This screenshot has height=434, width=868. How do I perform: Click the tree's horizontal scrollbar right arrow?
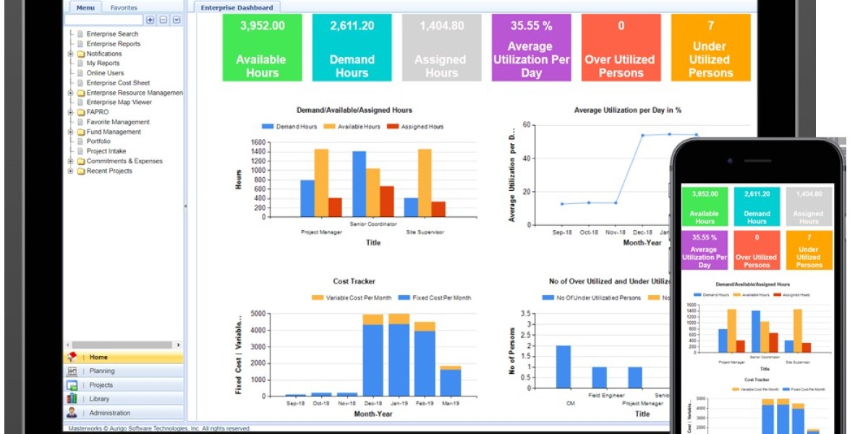[178, 345]
